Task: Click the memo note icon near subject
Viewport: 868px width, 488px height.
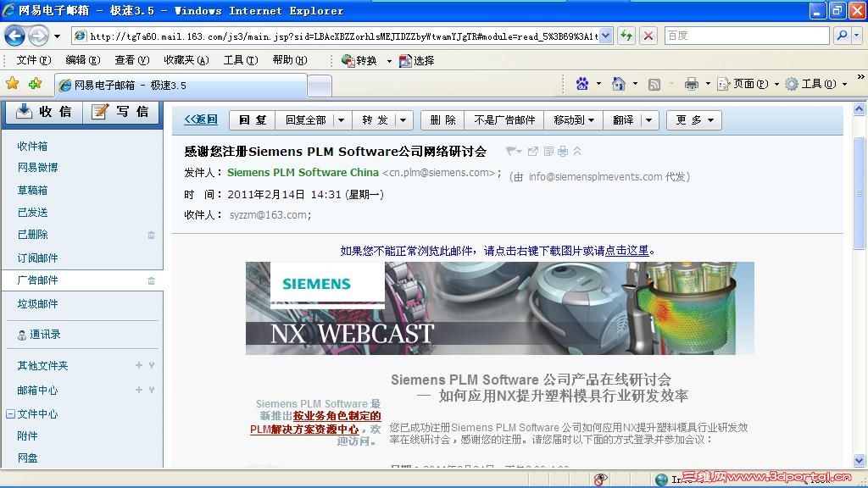Action: point(548,151)
